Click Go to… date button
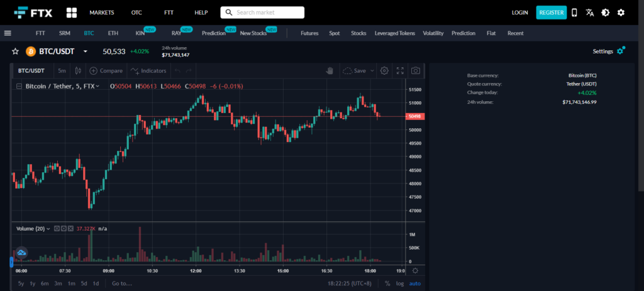This screenshot has width=644, height=291. (x=122, y=283)
